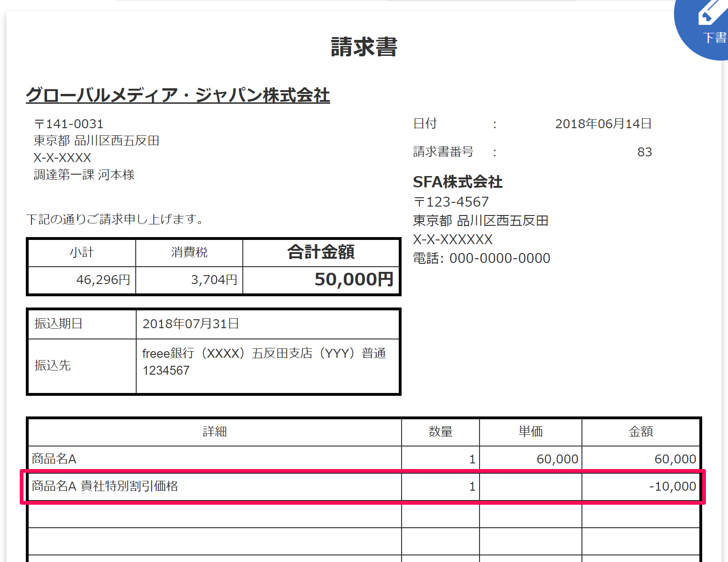
Task: Click the 振込期日 label cell
Action: point(82,324)
